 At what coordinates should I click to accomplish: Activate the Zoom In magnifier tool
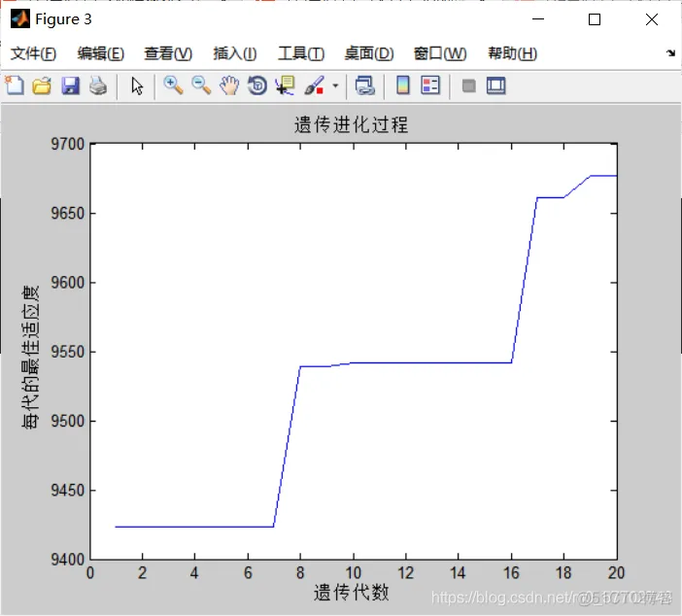[173, 86]
